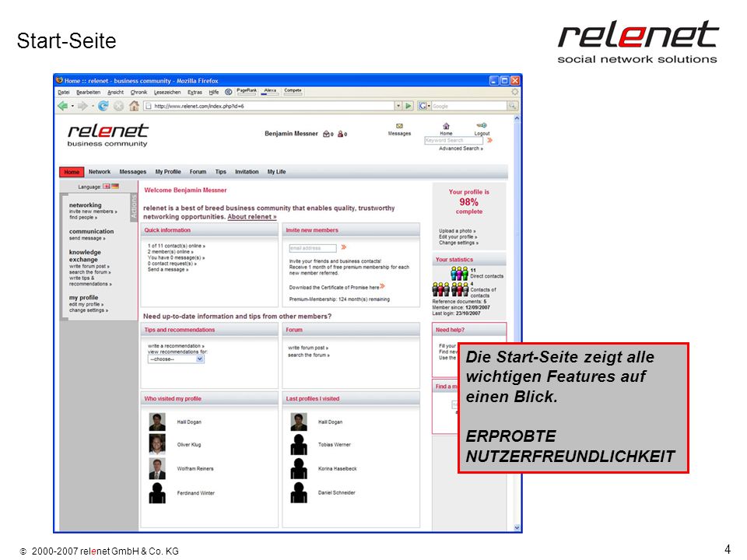Select the English language flag
Image resolution: width=747 pixels, height=560 pixels.
pos(107,187)
